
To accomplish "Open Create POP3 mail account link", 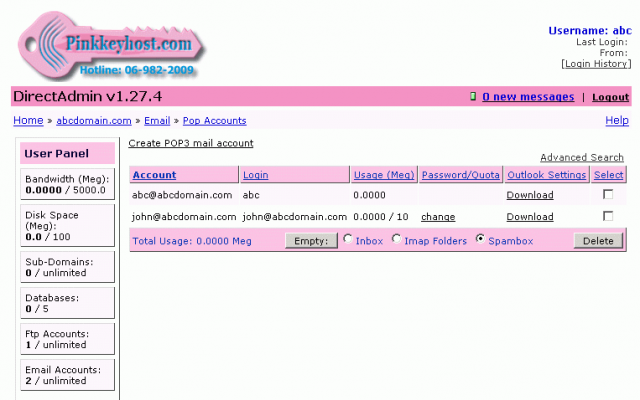I will pos(190,144).
